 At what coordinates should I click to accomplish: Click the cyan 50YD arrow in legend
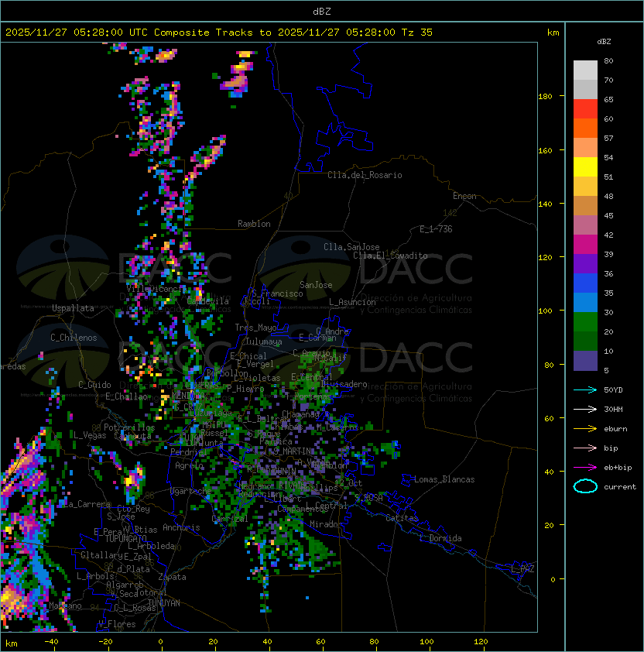click(x=585, y=389)
